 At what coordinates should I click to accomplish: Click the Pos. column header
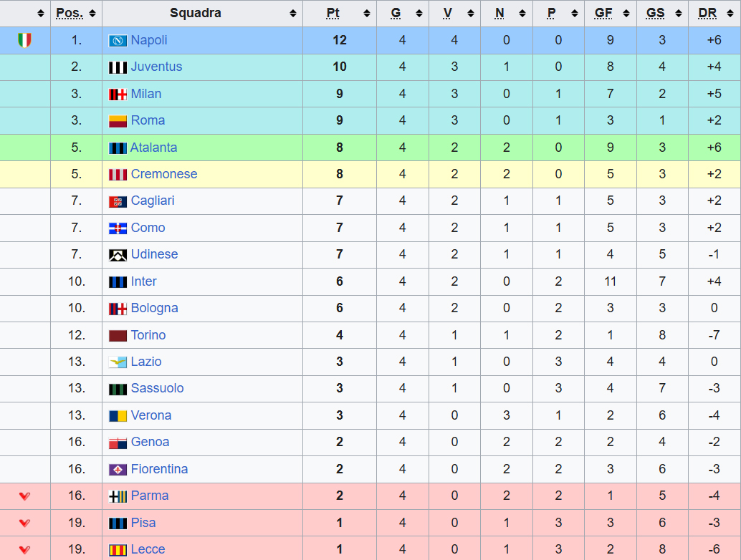[x=70, y=14]
